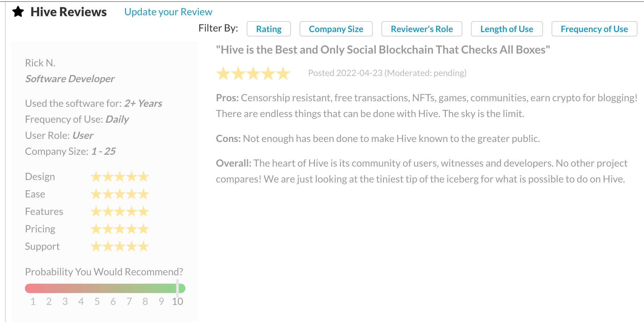Expand the Company Size filter
The width and height of the screenshot is (644, 322).
pos(336,29)
